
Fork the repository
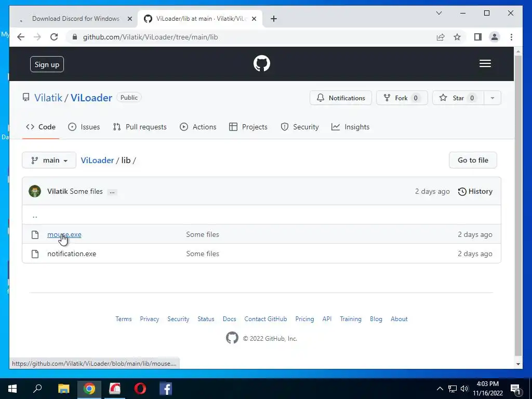click(402, 98)
